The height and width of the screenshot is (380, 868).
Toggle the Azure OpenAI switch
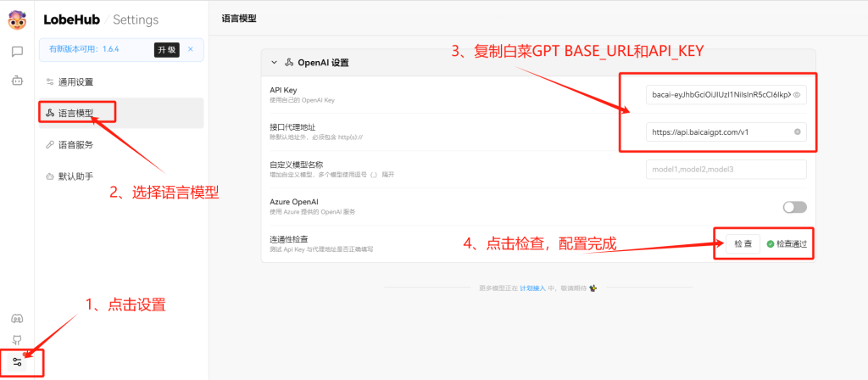click(x=794, y=207)
